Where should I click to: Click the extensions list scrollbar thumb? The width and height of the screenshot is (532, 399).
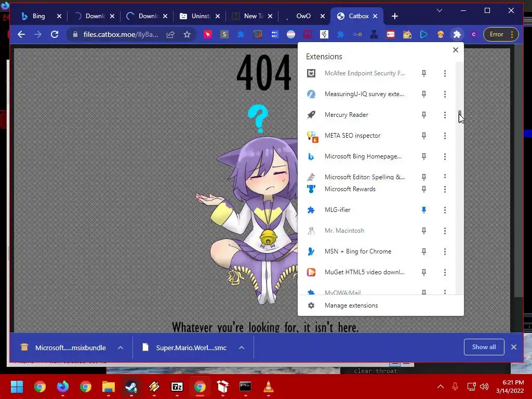coord(460,113)
